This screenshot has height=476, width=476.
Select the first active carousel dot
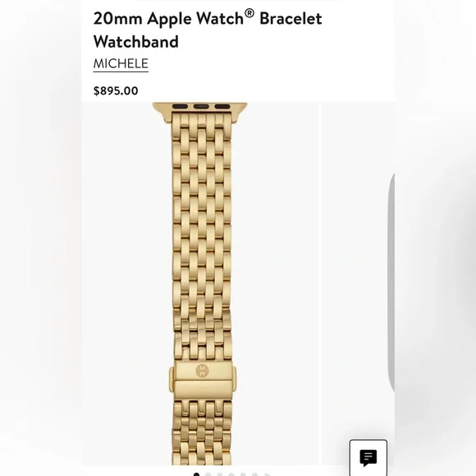click(x=196, y=474)
